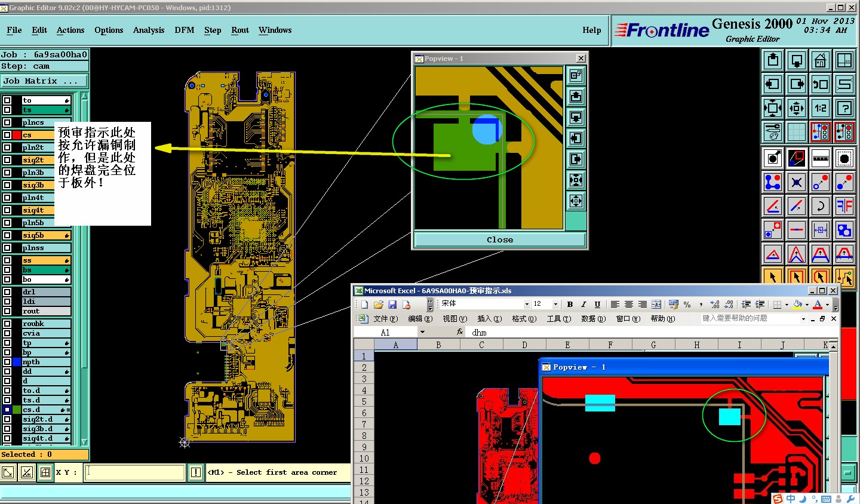Open the Rout menu
Image resolution: width=860 pixels, height=504 pixels.
240,30
